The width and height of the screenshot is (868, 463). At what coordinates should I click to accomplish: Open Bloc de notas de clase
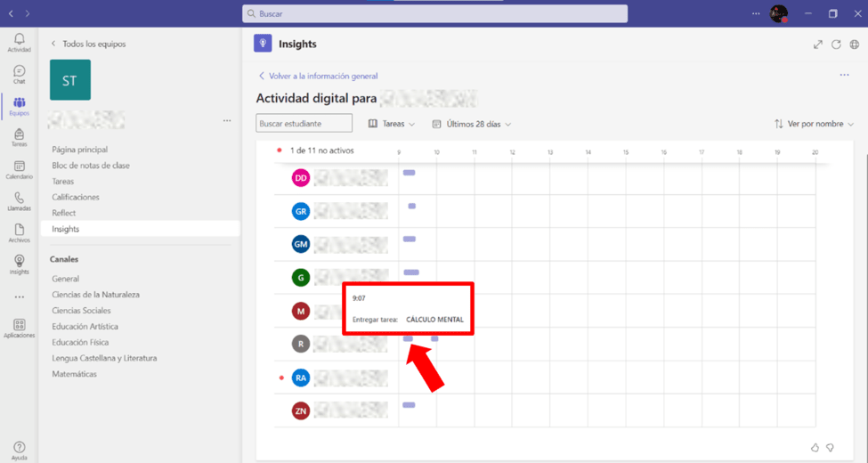91,165
